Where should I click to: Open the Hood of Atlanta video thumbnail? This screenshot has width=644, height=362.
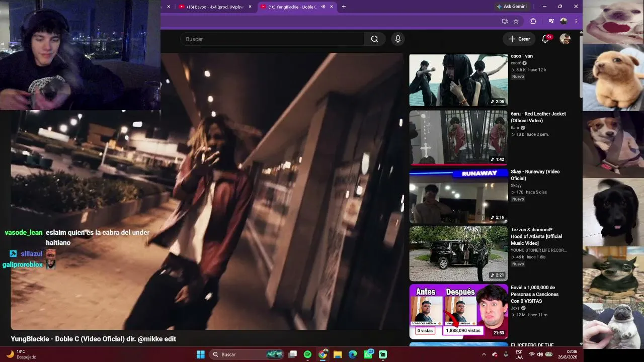(458, 253)
